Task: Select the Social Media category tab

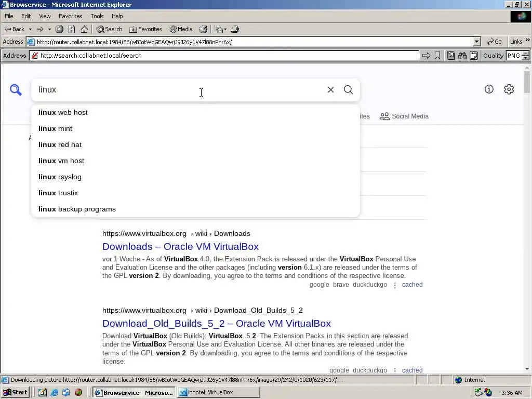Action: 404,116
